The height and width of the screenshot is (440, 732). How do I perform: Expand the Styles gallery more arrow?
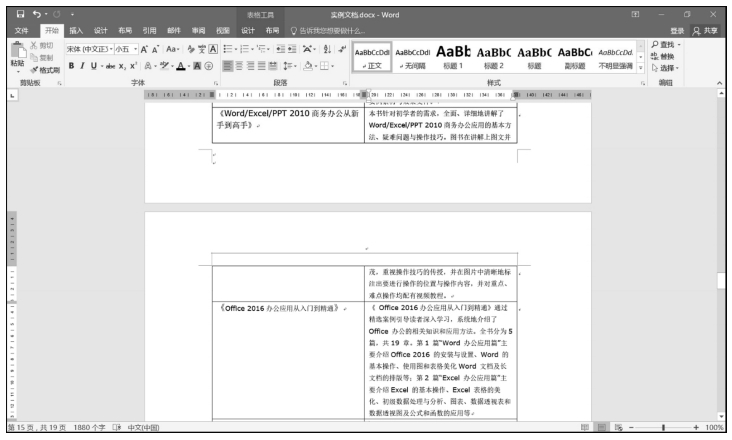point(641,68)
